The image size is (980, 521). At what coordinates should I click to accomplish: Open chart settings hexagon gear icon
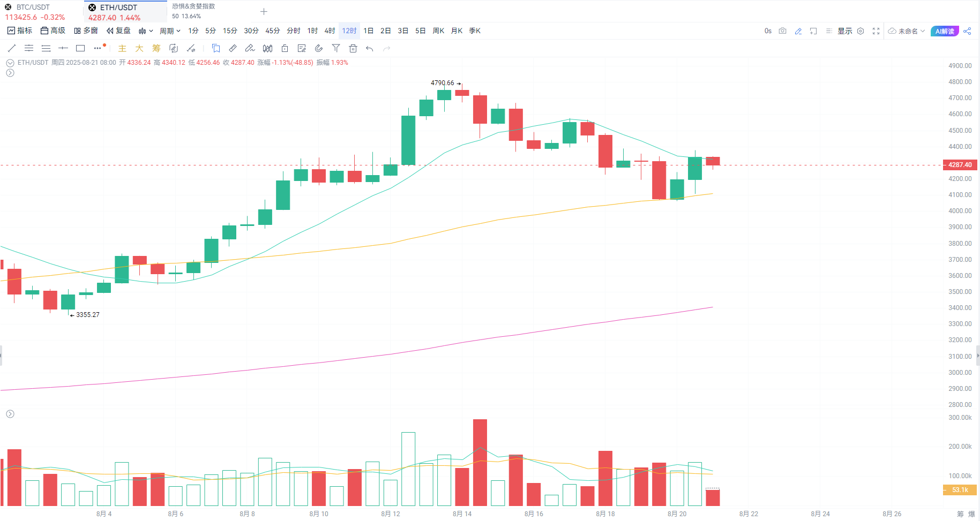coord(861,31)
